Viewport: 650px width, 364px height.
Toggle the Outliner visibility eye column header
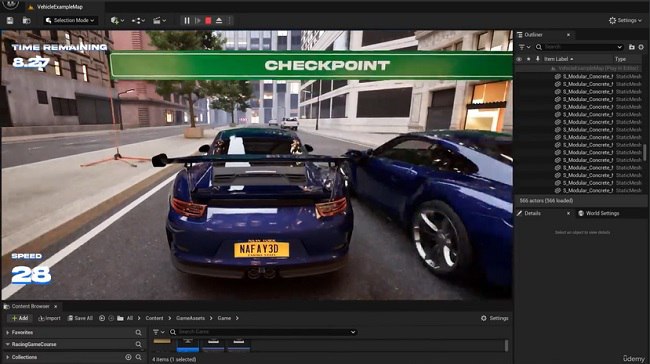(x=519, y=59)
